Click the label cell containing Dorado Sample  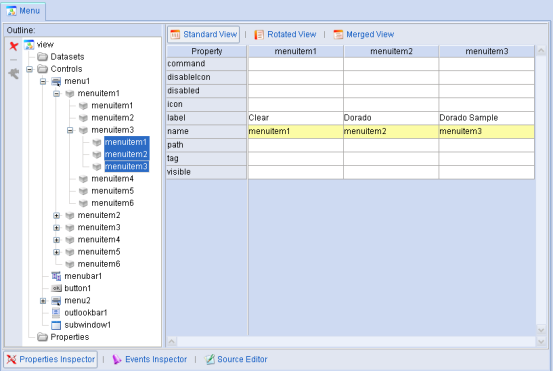486,118
